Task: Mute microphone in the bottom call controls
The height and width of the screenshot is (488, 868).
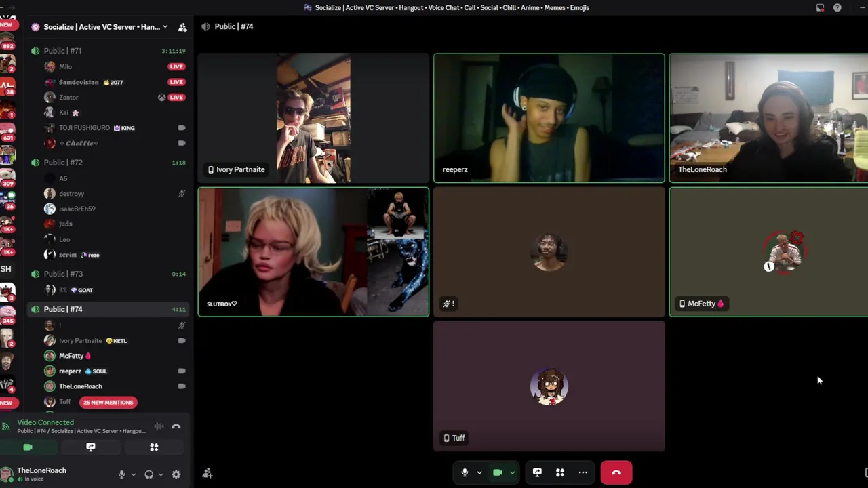Action: (x=465, y=472)
